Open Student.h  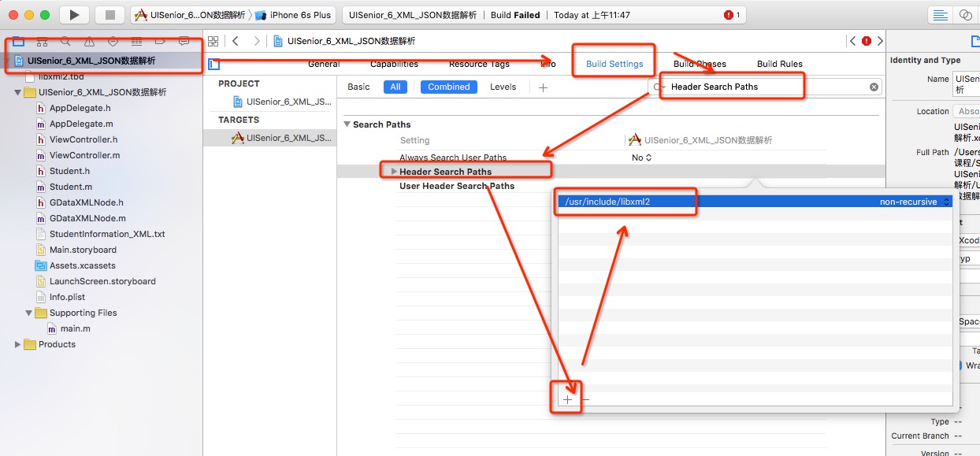point(69,171)
